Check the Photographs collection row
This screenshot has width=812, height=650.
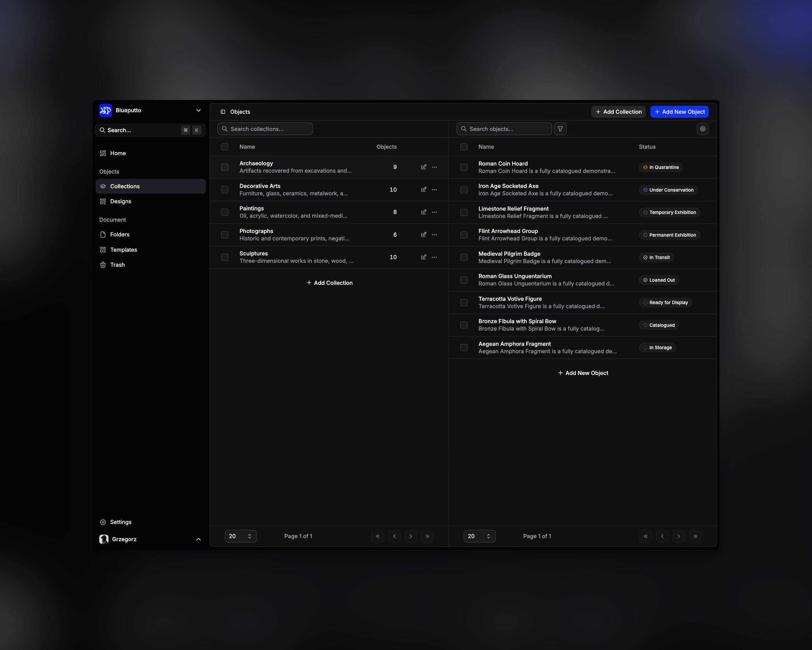(225, 234)
